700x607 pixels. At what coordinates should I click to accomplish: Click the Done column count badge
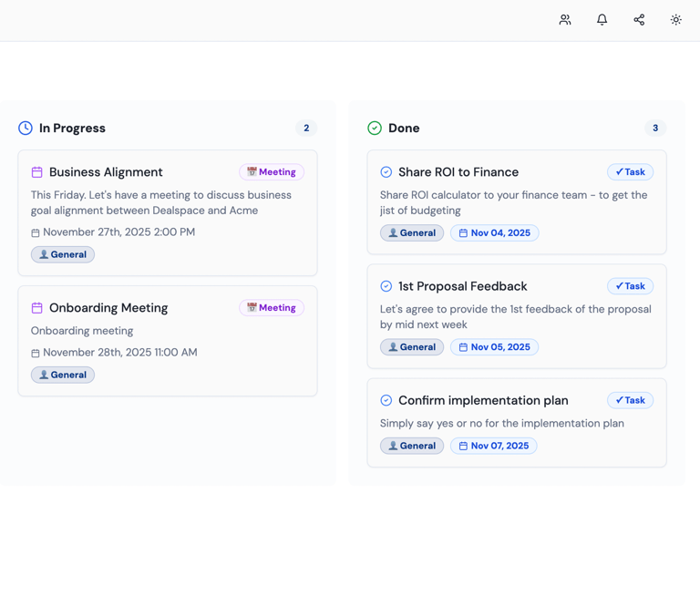point(655,129)
